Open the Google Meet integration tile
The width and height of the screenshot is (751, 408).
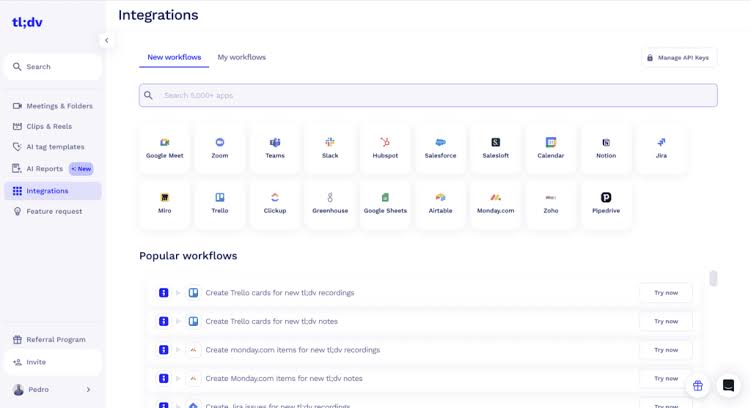(164, 148)
